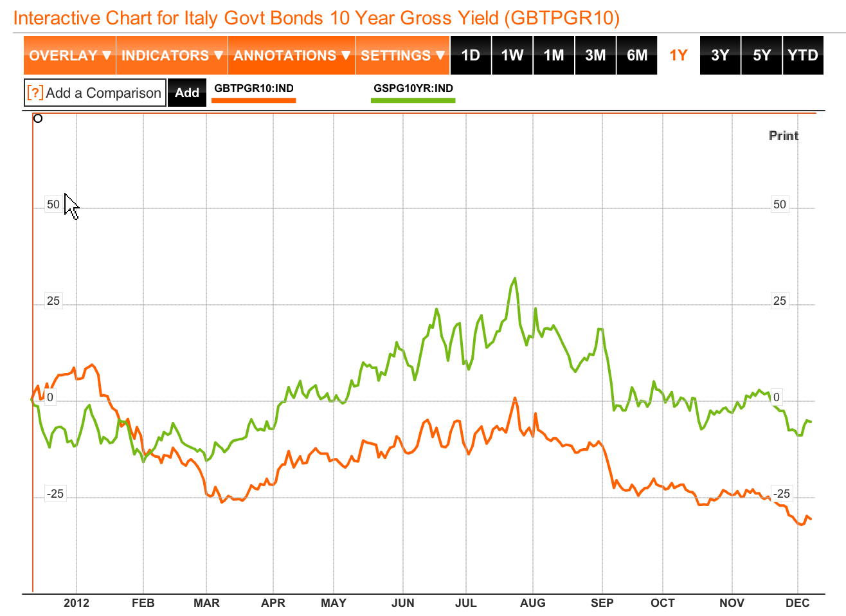Click the green GSPG10YR color bar

[x=413, y=100]
